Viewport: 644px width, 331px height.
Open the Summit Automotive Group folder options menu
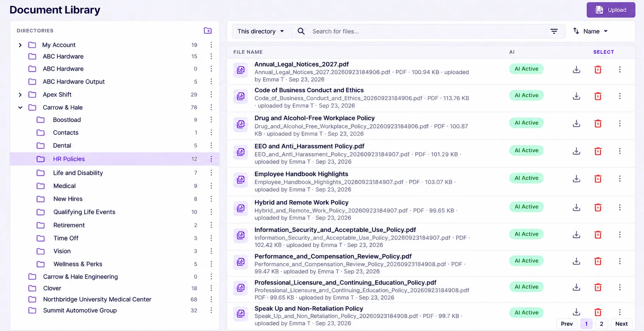(211, 310)
